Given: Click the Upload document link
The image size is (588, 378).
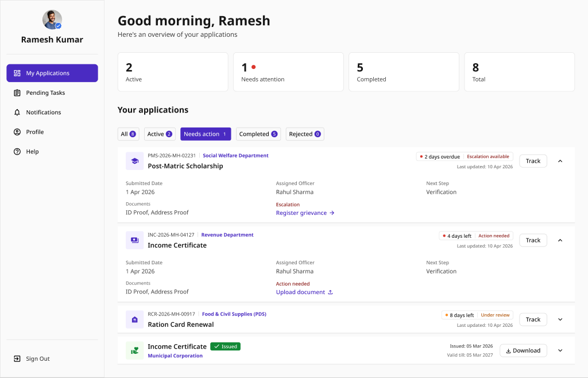Looking at the screenshot, I should [304, 292].
